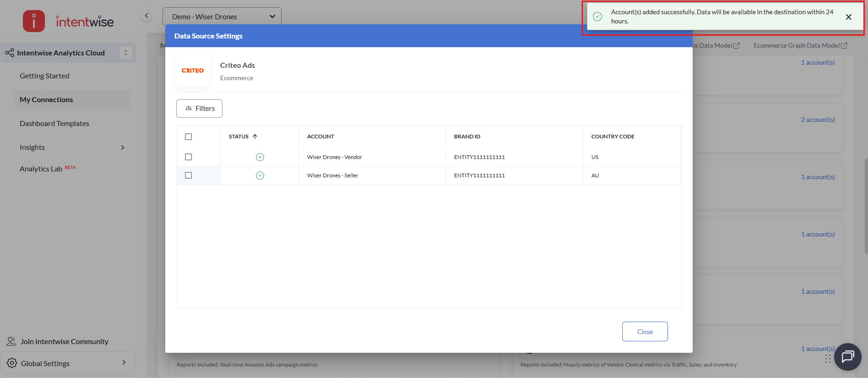This screenshot has height=378, width=868.
Task: Go to Getting Started in sidebar
Action: [44, 76]
